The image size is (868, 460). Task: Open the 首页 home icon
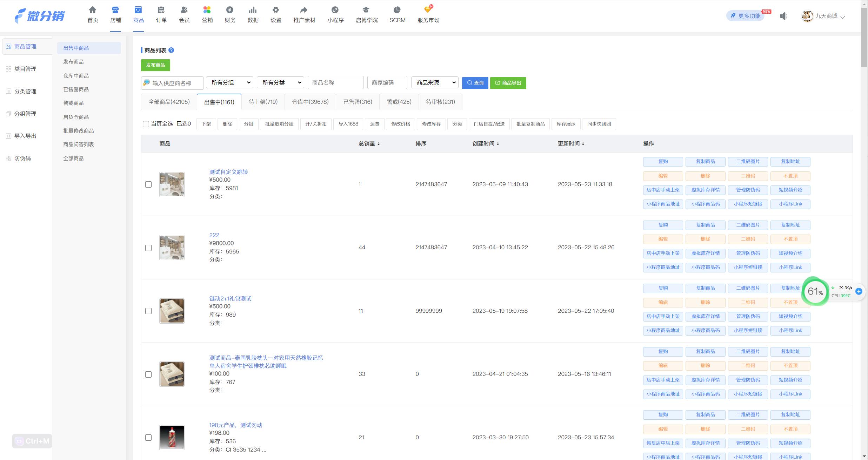point(92,10)
